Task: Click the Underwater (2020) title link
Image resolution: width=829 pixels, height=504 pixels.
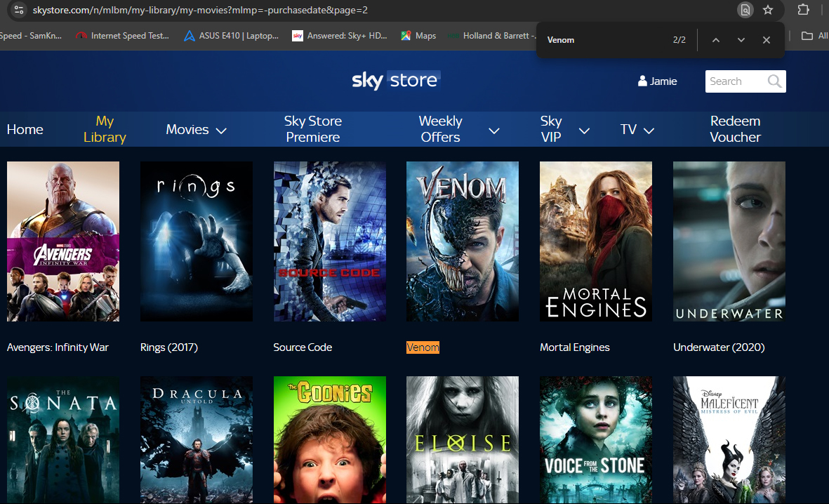Action: 719,347
